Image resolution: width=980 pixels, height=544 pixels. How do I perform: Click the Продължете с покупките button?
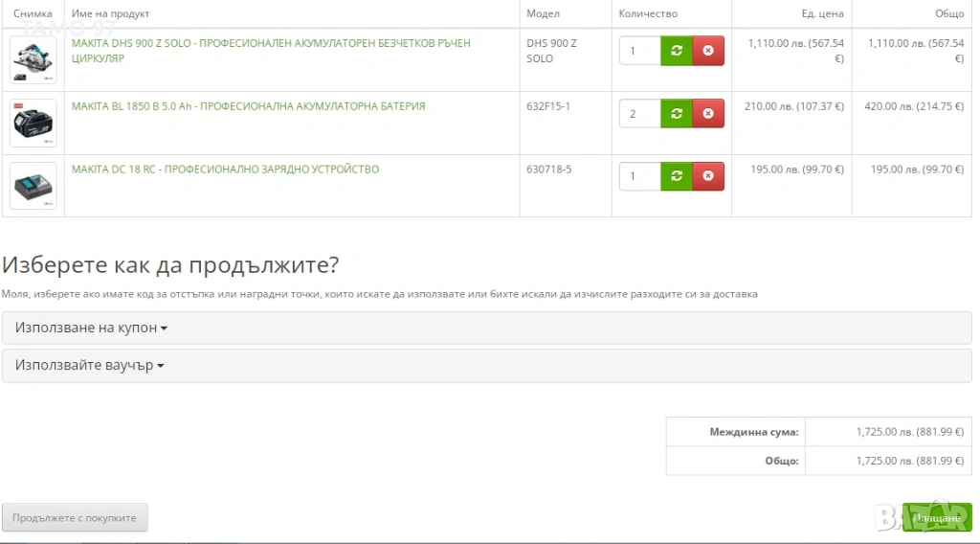point(75,518)
